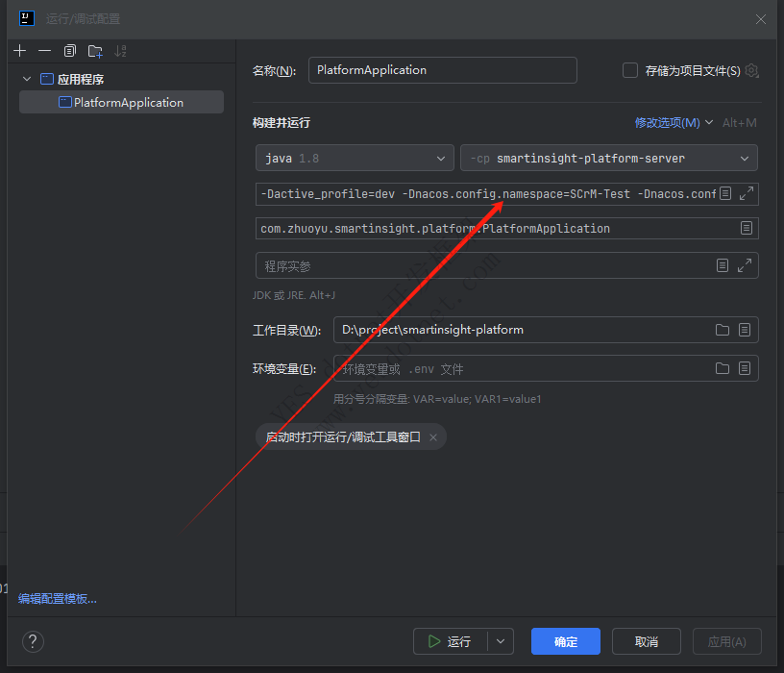Image resolution: width=784 pixels, height=673 pixels.
Task: Browse for working directory folder
Action: coord(723,330)
